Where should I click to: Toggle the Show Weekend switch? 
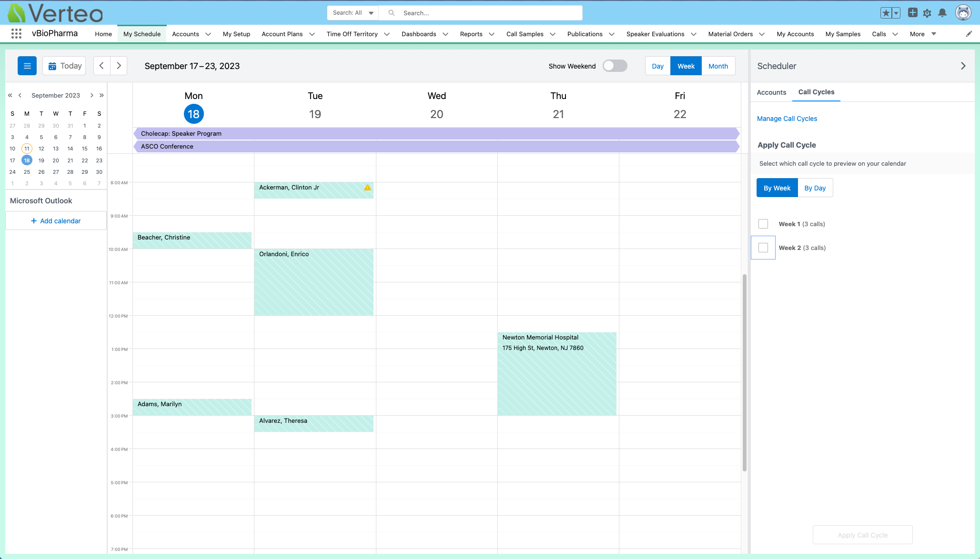click(615, 65)
